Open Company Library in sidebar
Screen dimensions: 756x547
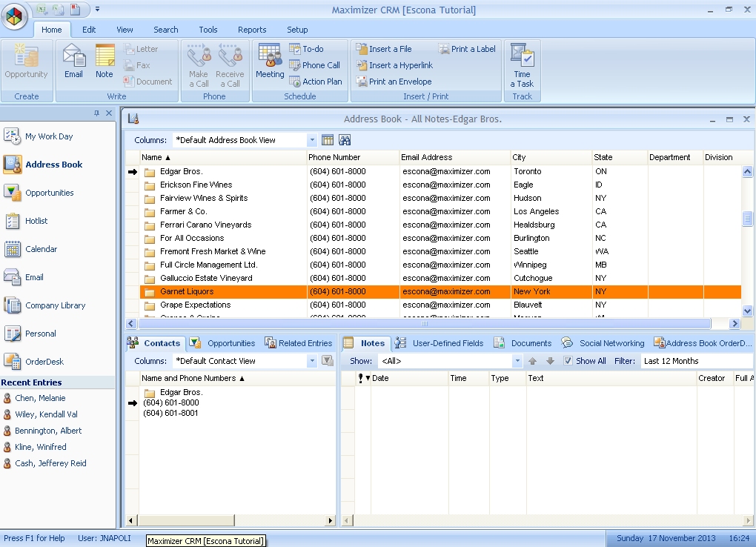55,305
